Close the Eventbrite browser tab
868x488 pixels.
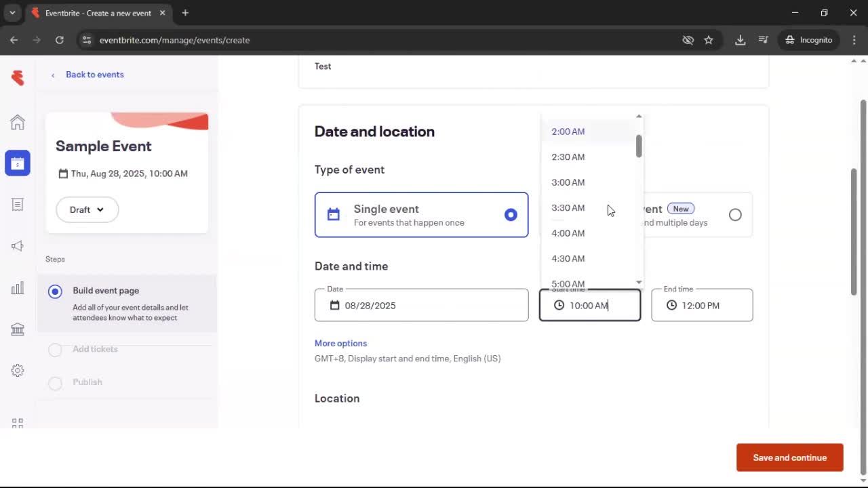163,13
